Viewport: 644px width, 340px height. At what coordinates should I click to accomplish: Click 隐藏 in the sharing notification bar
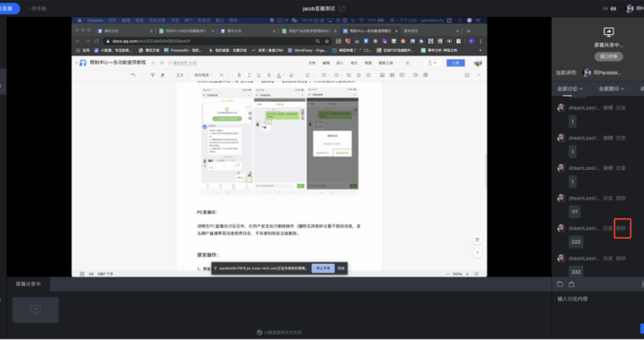pyautogui.click(x=341, y=268)
